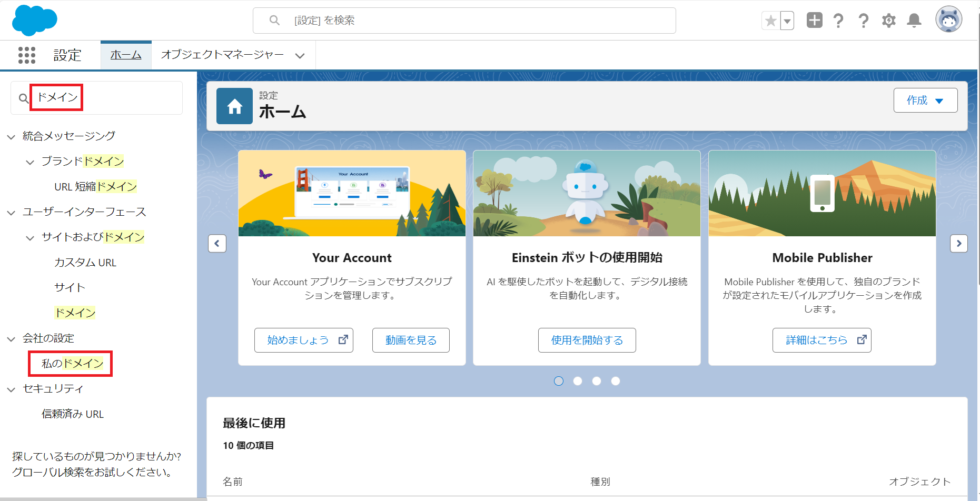Click the 使用を開始する button
Screen dimensions: 980x501
(587, 340)
